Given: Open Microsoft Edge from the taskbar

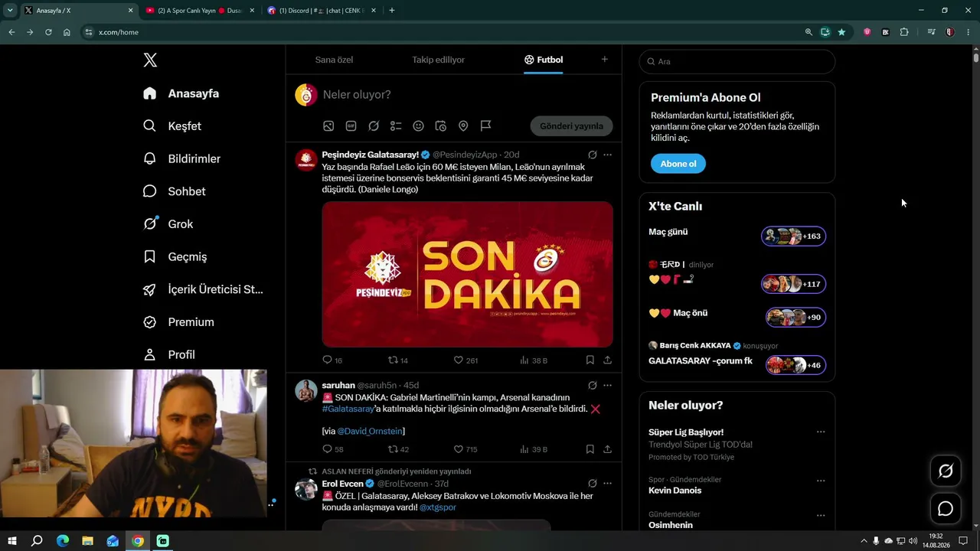Looking at the screenshot, I should coord(62,541).
